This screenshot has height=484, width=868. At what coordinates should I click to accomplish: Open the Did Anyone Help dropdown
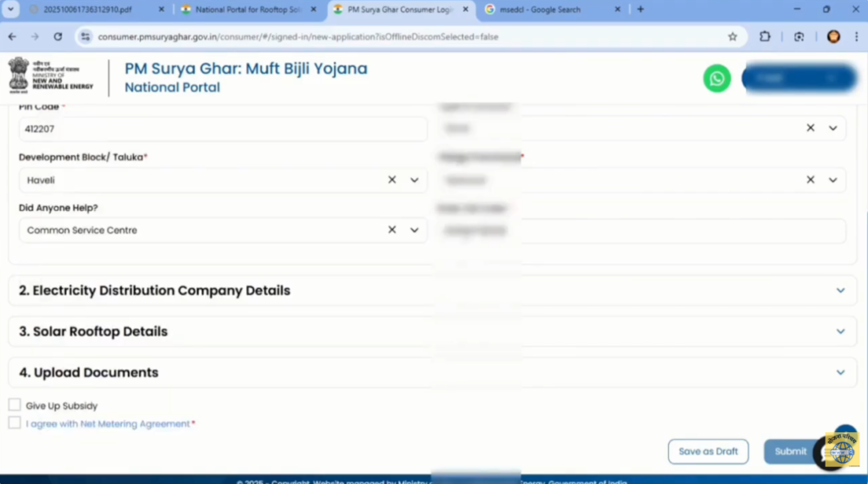click(x=415, y=230)
